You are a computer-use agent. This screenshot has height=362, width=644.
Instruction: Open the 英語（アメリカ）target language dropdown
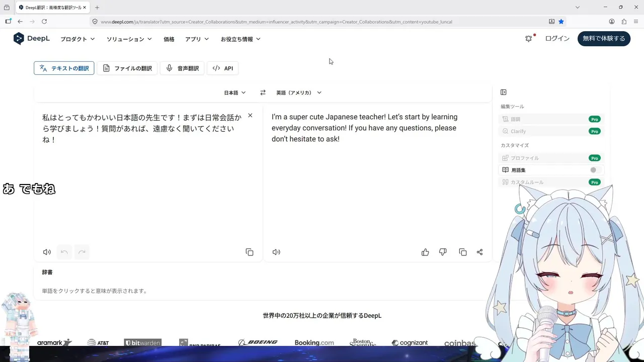pyautogui.click(x=299, y=93)
